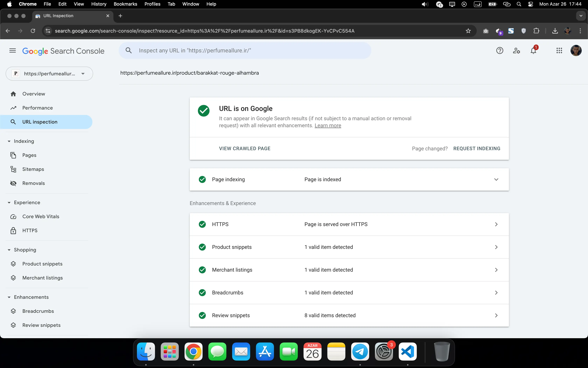Open Review snippets result row chevron
588x368 pixels.
click(x=496, y=315)
